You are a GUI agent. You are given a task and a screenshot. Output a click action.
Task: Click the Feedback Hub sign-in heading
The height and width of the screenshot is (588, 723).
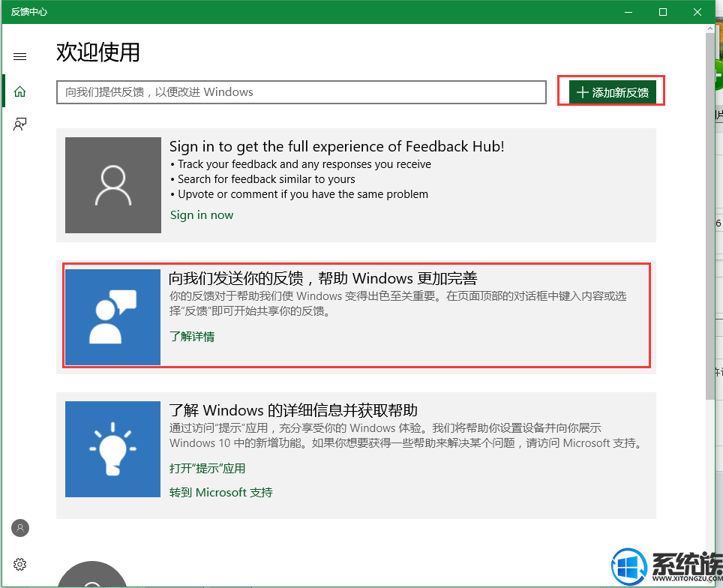tap(337, 146)
